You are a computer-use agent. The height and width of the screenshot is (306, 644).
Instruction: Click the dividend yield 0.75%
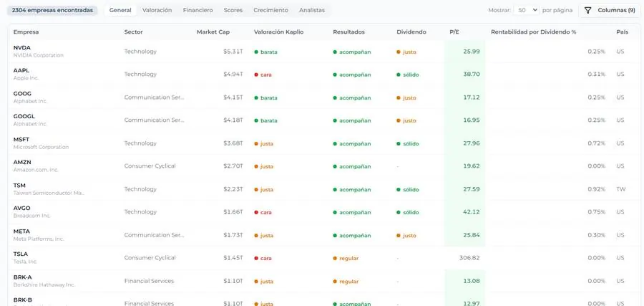click(596, 212)
